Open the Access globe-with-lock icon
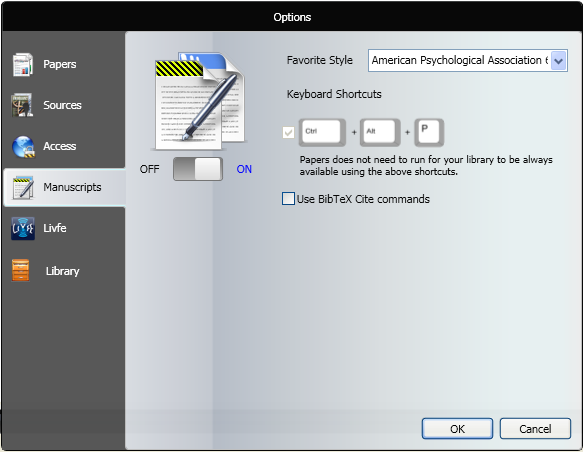 point(23,146)
